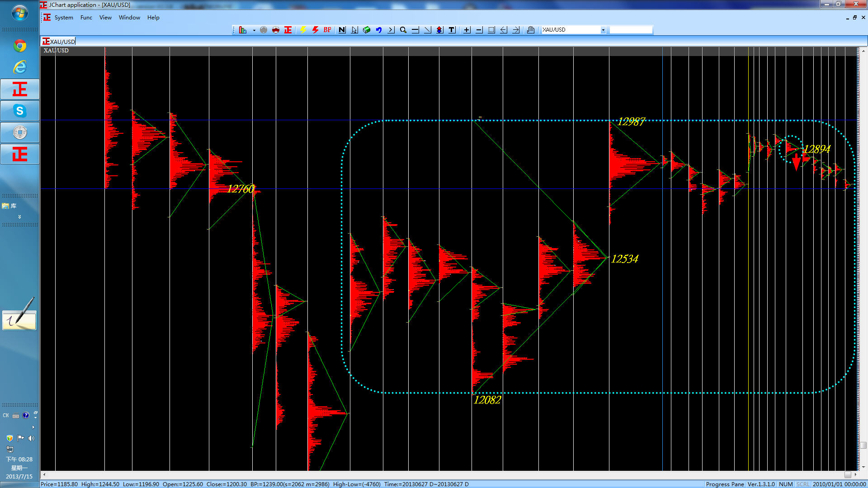
Task: Launch Google Chrome from taskbar
Action: point(20,46)
